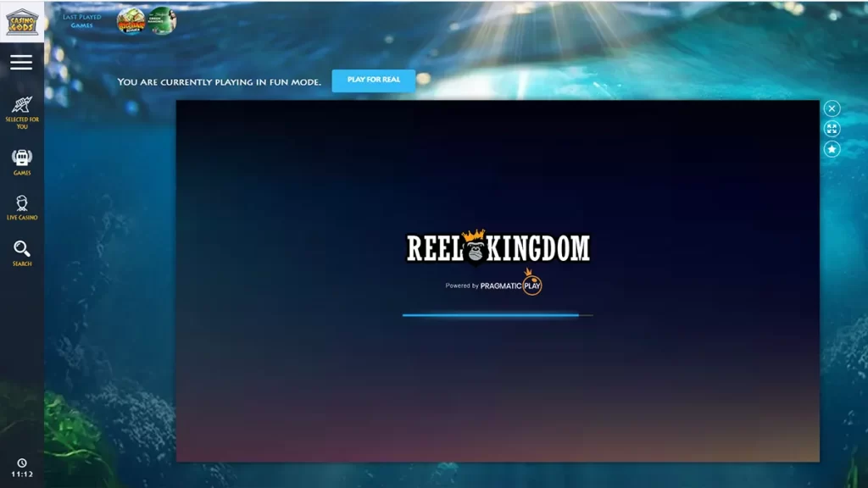The image size is (868, 488).
Task: Click the Play For Real button
Action: (x=373, y=80)
